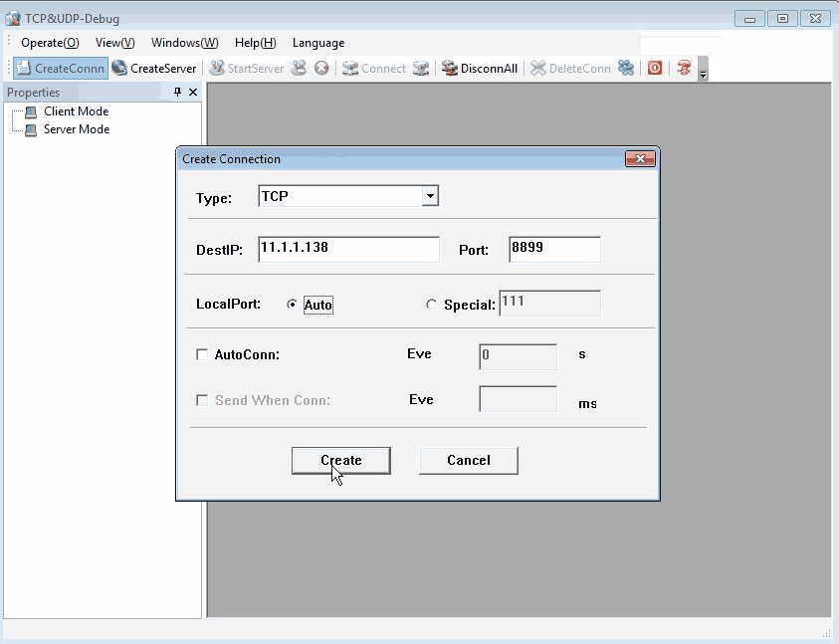
Task: Select the Special LocalPort radio button
Action: tap(431, 304)
